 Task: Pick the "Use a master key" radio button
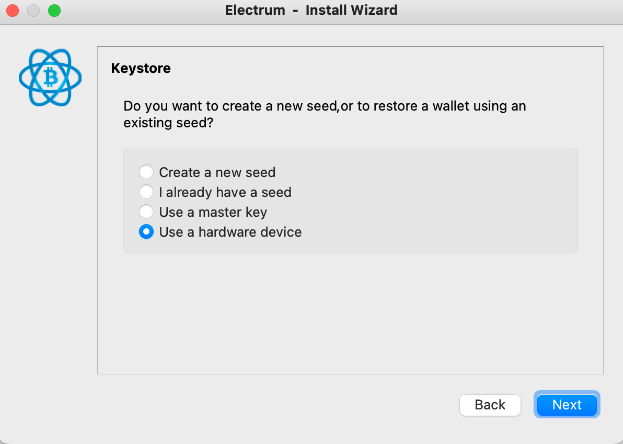[x=147, y=212]
